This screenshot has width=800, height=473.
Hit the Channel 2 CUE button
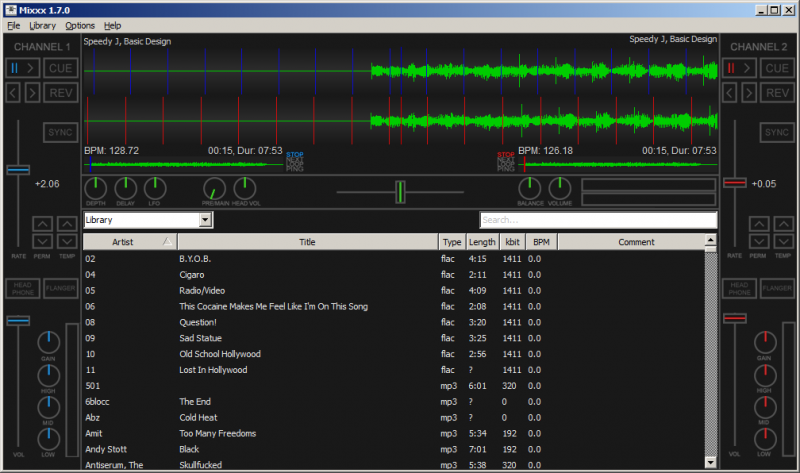coord(777,68)
